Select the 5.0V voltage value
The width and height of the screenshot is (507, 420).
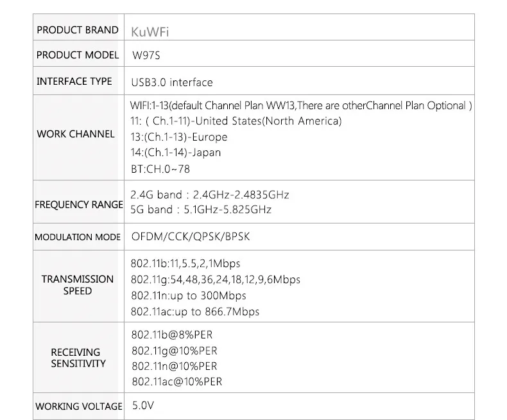[143, 405]
